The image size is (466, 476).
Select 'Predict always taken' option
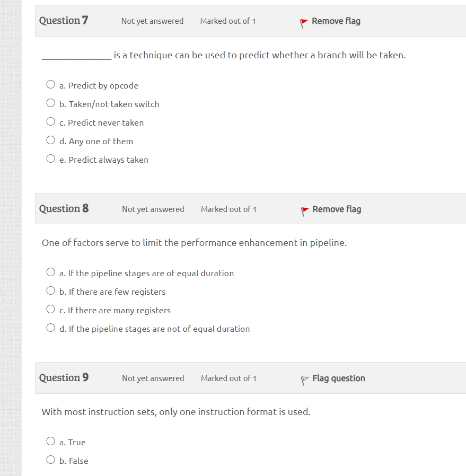(x=50, y=159)
